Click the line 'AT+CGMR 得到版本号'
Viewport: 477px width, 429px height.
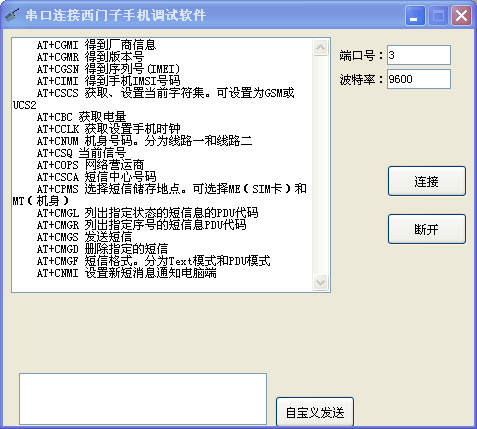(x=90, y=57)
